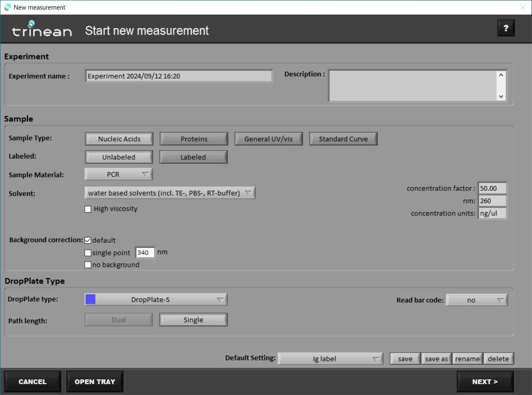
Task: Open the Sample Material PCR dropdown
Action: (x=119, y=174)
